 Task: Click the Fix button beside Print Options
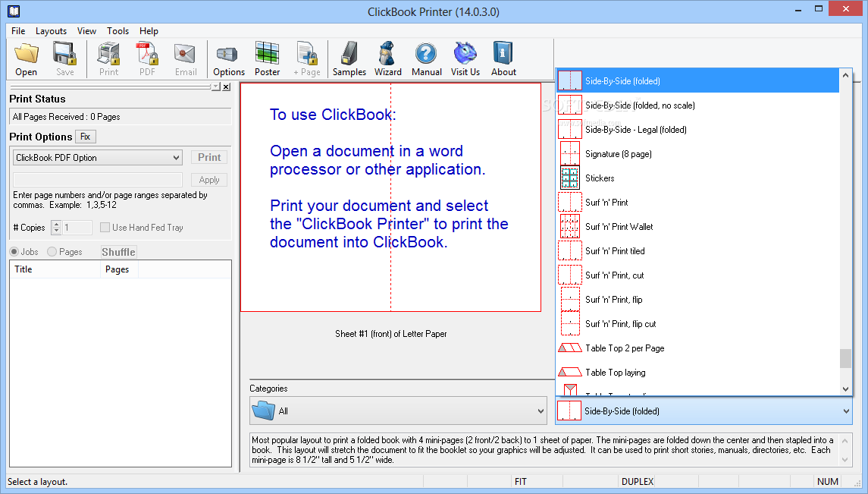pos(85,137)
